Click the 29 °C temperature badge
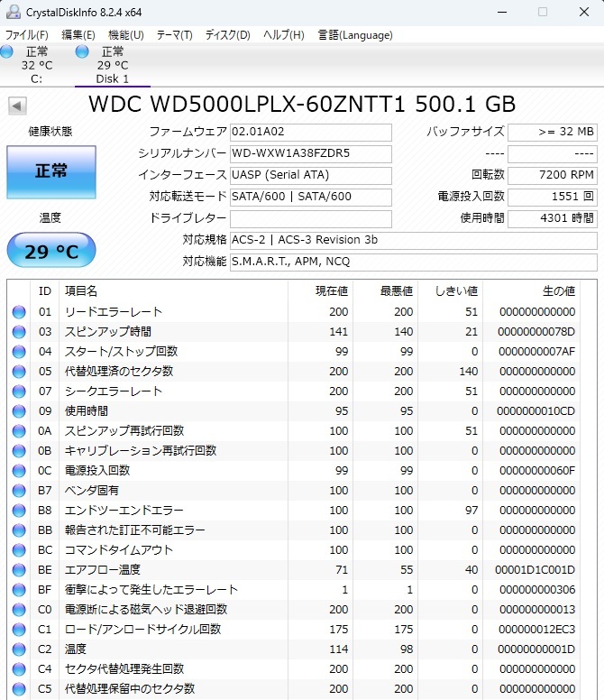 click(x=51, y=250)
